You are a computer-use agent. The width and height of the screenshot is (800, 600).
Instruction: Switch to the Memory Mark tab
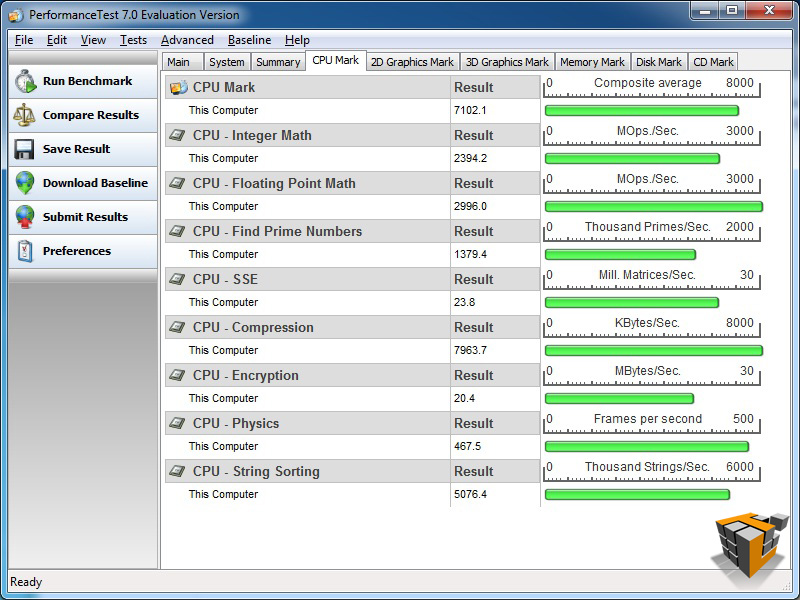(592, 62)
